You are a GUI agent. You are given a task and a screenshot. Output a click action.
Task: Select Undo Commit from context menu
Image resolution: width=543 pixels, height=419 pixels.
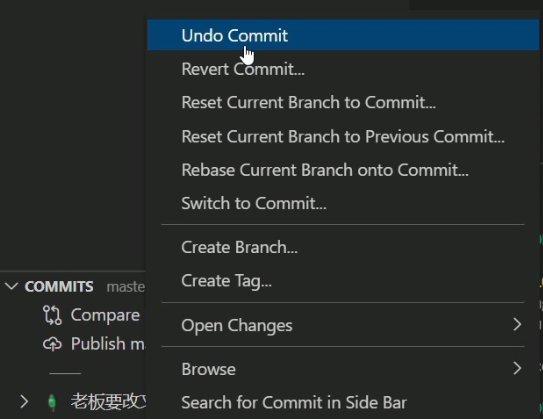click(x=343, y=35)
